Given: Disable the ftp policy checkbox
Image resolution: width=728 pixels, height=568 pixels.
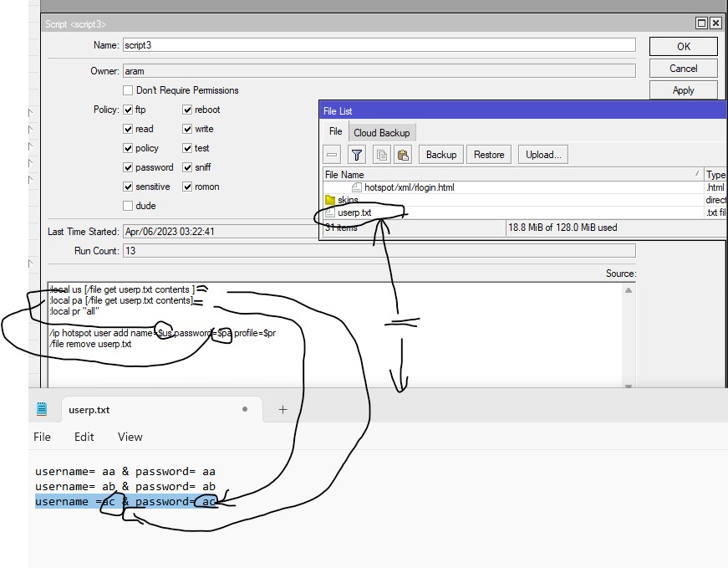Looking at the screenshot, I should (x=130, y=109).
